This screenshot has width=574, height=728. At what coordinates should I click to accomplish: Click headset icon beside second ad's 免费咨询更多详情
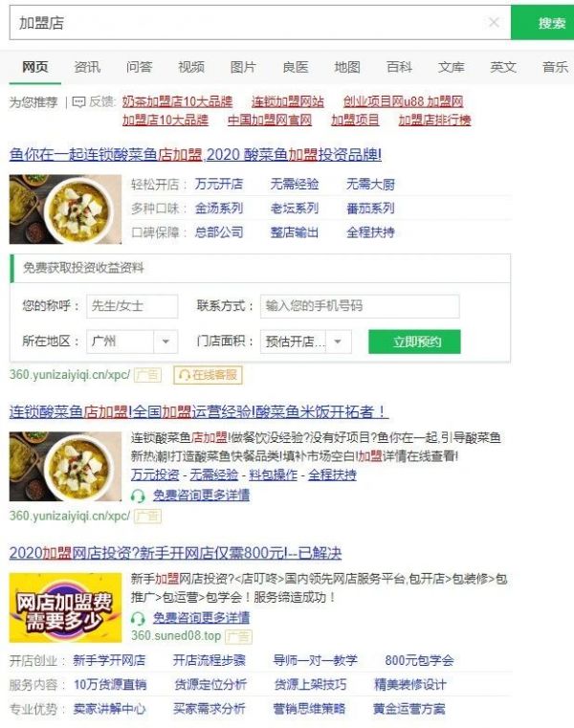(x=138, y=496)
